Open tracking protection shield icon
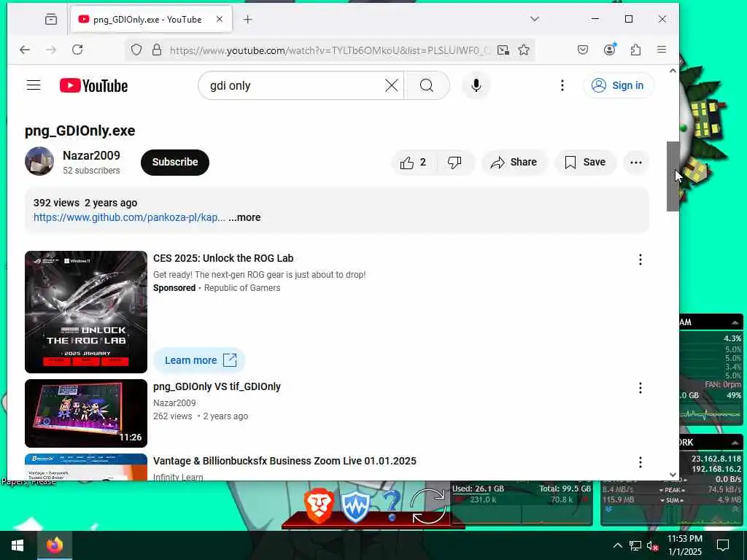Image resolution: width=747 pixels, height=560 pixels. 136,50
